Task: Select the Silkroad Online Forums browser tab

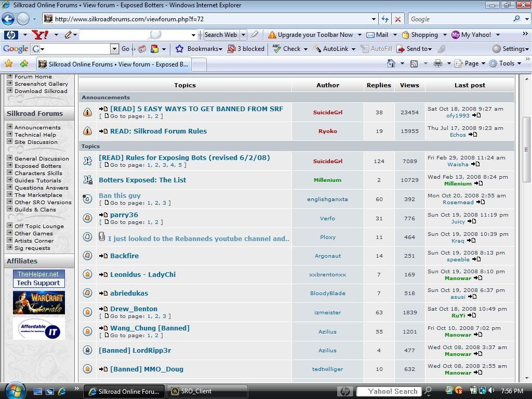Action: (114, 64)
